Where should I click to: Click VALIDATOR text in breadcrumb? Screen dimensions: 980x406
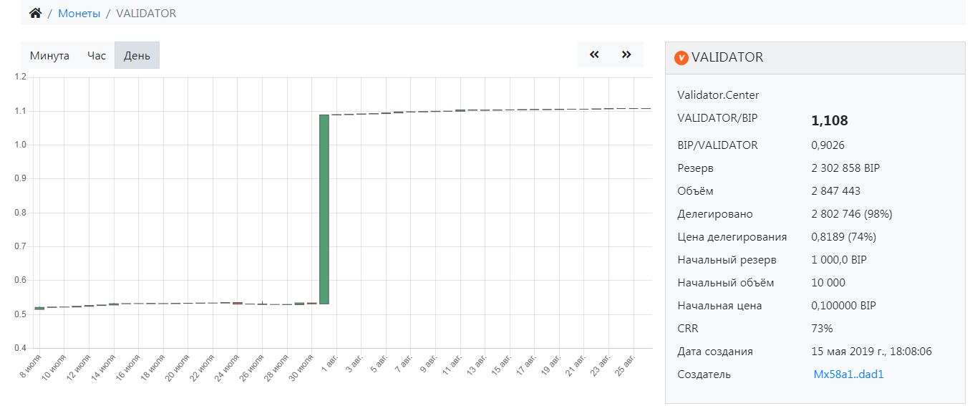tap(146, 13)
